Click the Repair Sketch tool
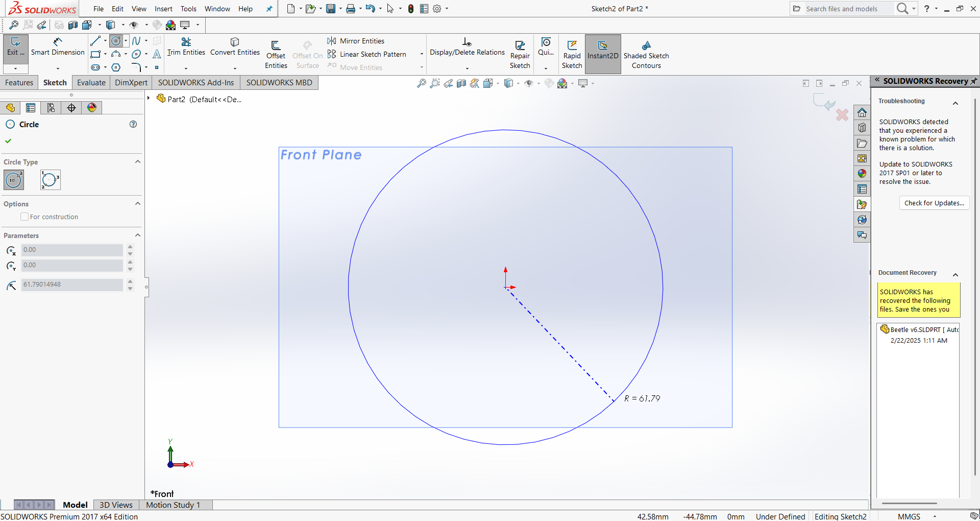The height and width of the screenshot is (521, 980). coord(520,55)
